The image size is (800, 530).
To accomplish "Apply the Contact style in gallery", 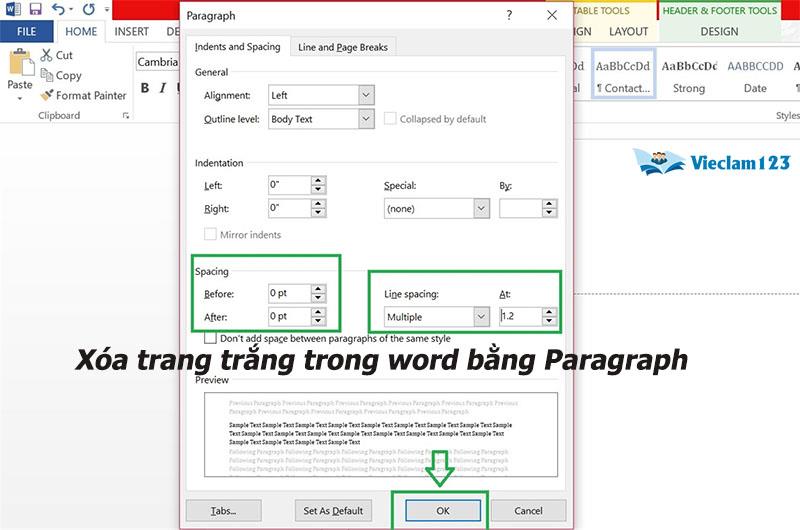I will point(623,74).
